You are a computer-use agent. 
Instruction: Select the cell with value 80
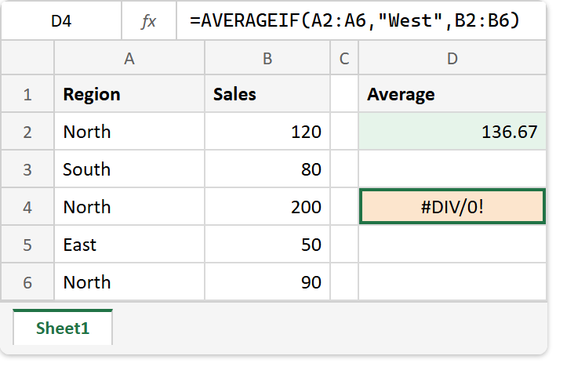point(267,169)
